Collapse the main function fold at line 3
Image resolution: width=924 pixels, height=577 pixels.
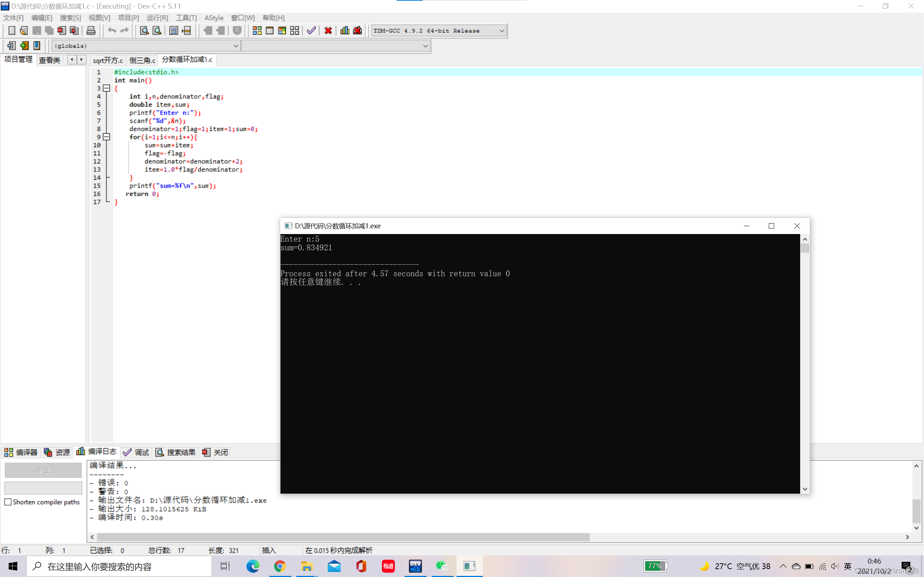(107, 88)
